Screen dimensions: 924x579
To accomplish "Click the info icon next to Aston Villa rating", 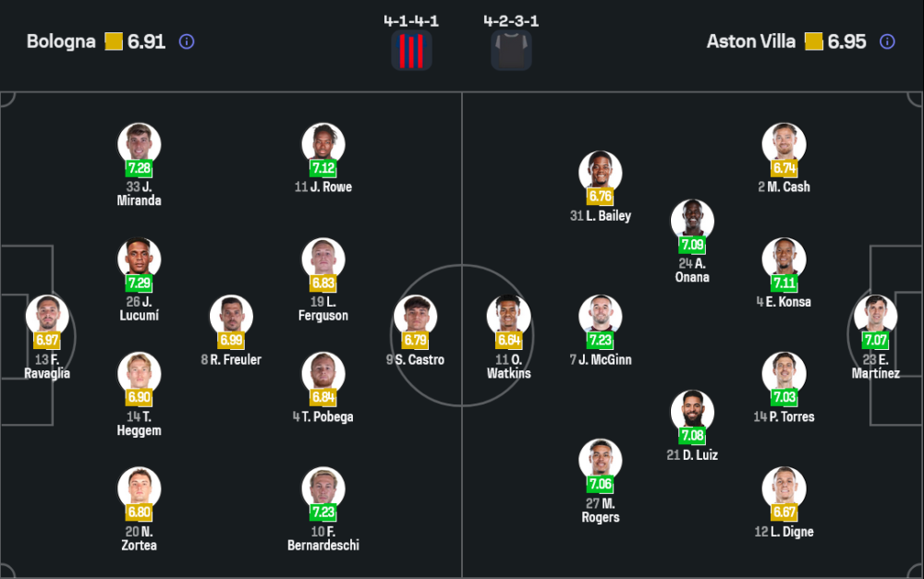I will (887, 42).
